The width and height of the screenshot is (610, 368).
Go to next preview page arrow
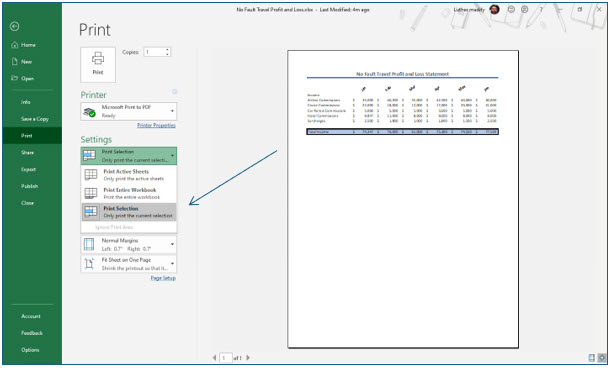tap(248, 357)
